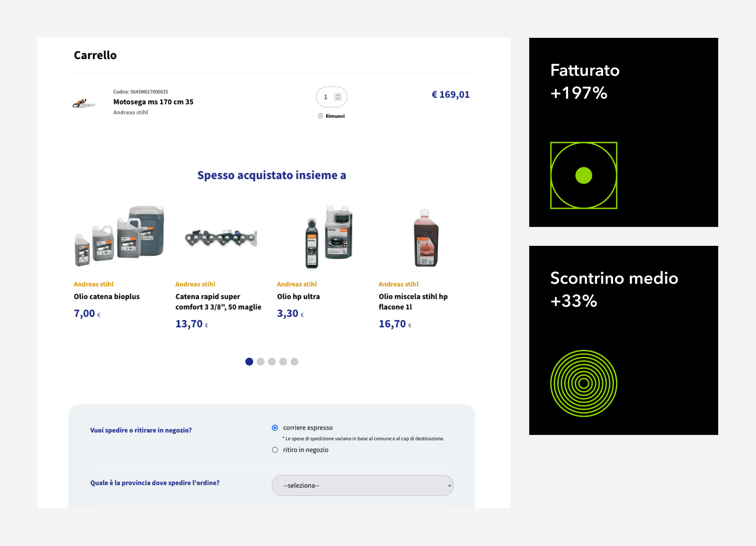756x546 pixels.
Task: Click the trash icon next to Rimuovi
Action: pos(321,116)
